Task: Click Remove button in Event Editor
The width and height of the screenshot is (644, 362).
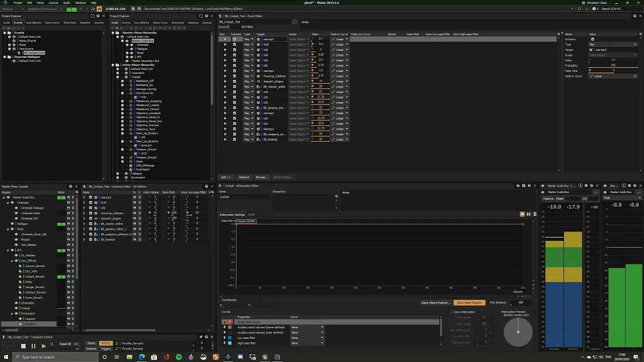Action: click(244, 177)
